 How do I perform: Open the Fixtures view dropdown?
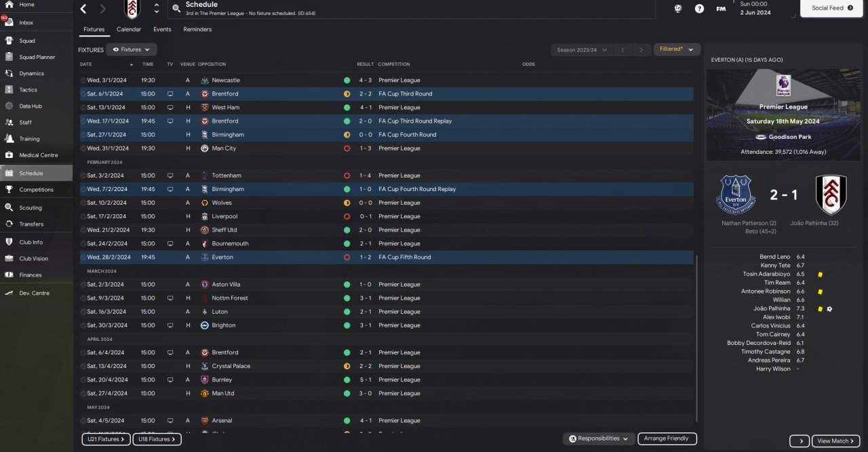(x=132, y=49)
